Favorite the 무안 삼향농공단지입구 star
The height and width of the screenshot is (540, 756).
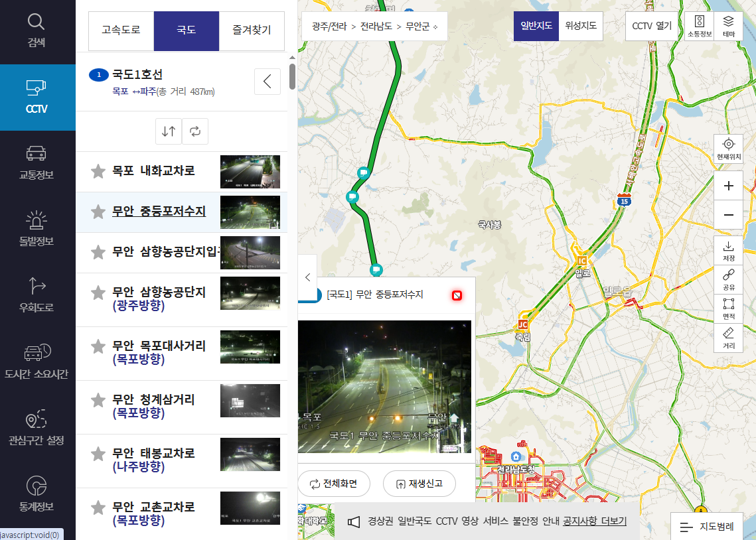98,252
